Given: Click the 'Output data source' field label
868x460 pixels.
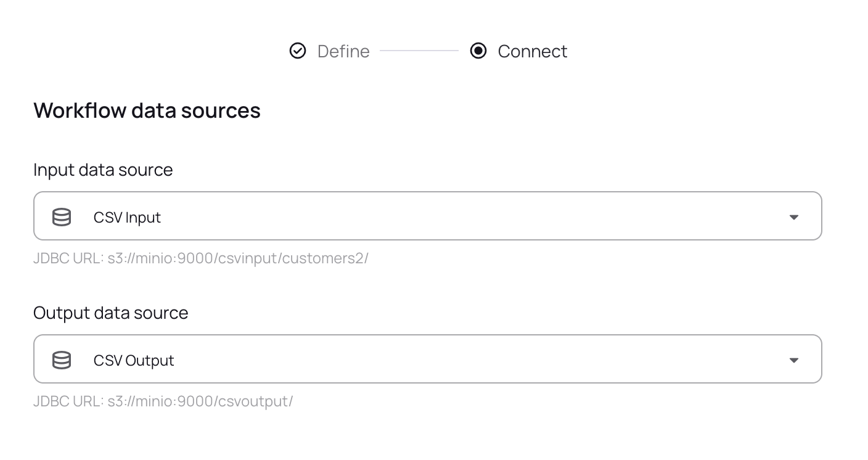Looking at the screenshot, I should 111,313.
